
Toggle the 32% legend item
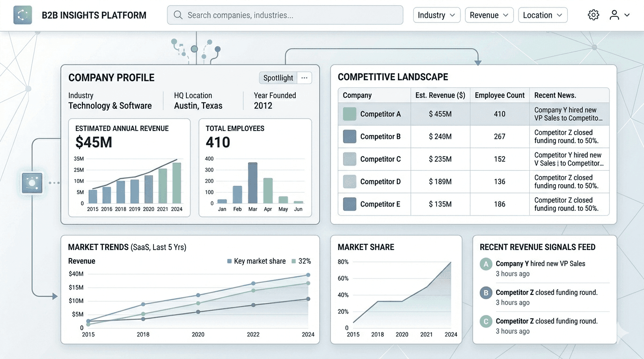(x=301, y=261)
